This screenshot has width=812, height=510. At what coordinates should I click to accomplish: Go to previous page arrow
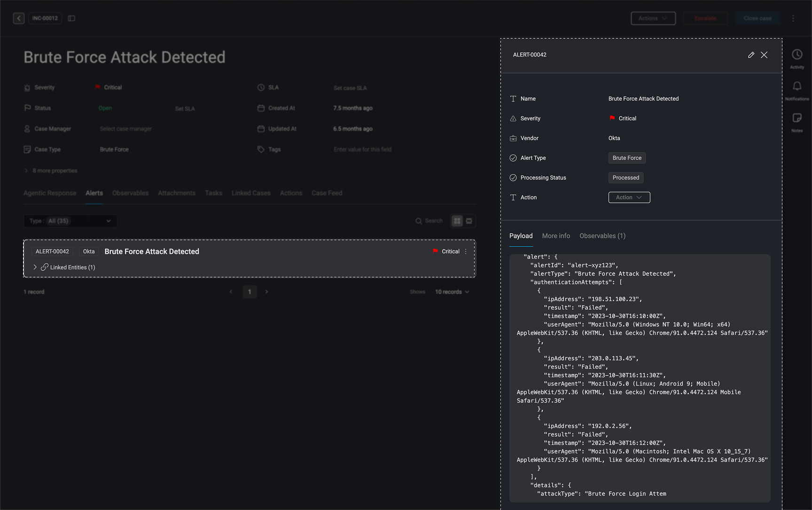point(231,292)
